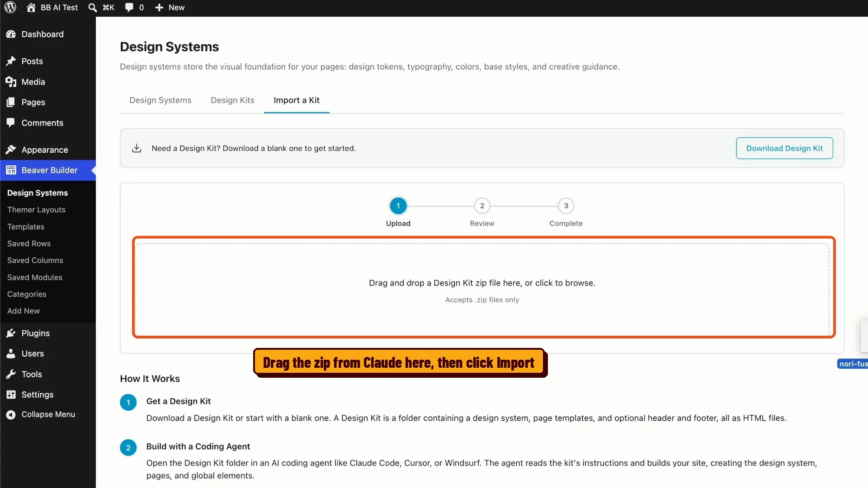Click the Posts menu label
This screenshot has height=488, width=868.
(32, 61)
